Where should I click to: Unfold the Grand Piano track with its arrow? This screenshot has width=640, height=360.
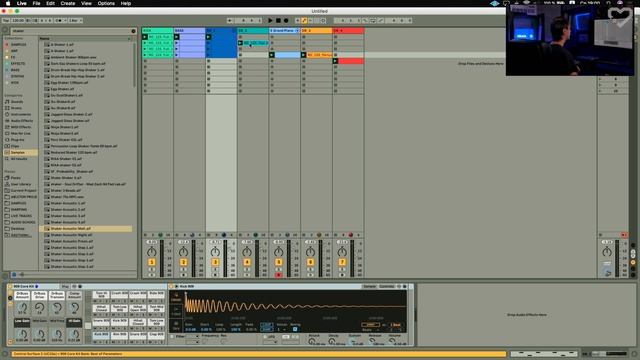pyautogui.click(x=297, y=31)
